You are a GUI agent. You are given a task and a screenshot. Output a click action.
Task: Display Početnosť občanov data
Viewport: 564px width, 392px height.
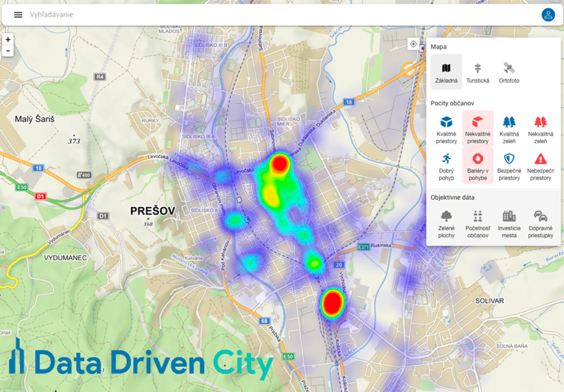coord(477,223)
